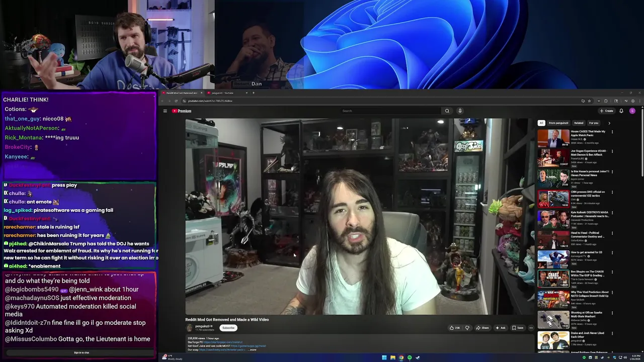Image resolution: width=644 pixels, height=362 pixels.
Task: Select the Related filter chip
Action: pyautogui.click(x=579, y=123)
